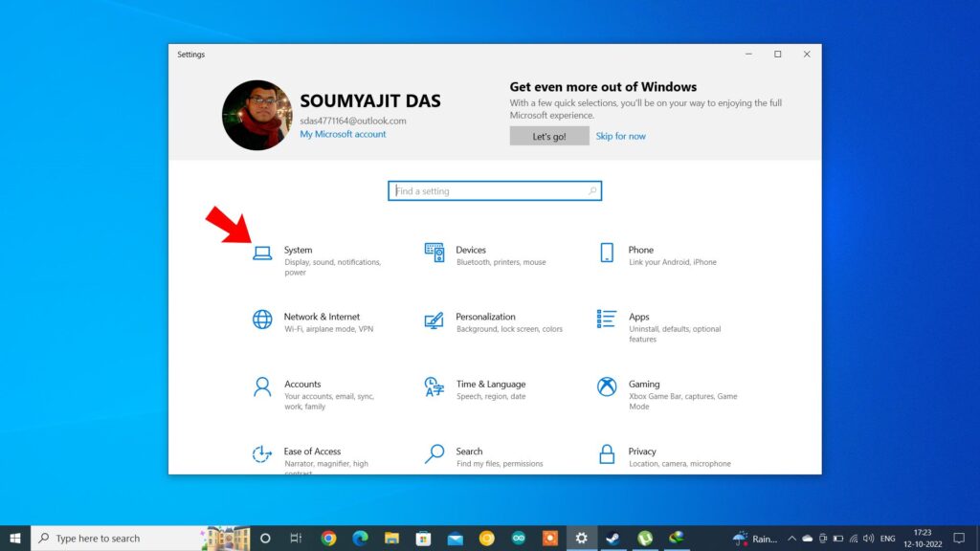Image resolution: width=980 pixels, height=551 pixels.
Task: Select the Network & Internet title
Action: coord(322,317)
